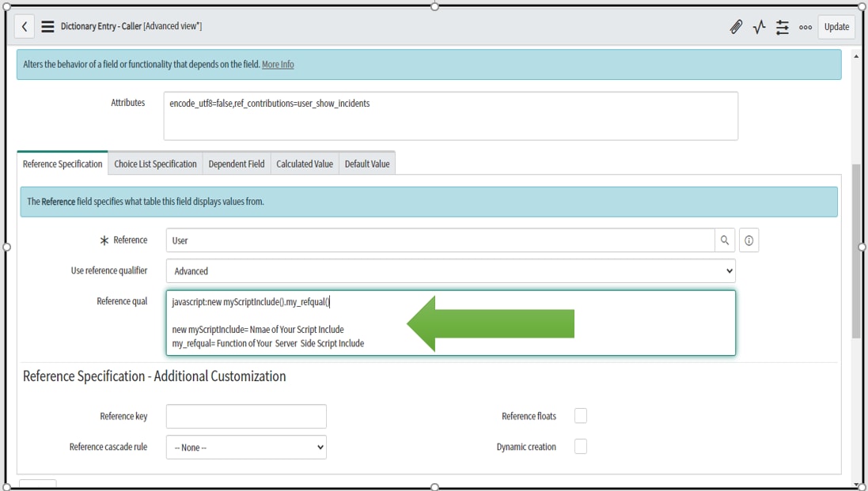The height and width of the screenshot is (491, 868).
Task: Click inside the Attributes text area
Action: (x=449, y=115)
